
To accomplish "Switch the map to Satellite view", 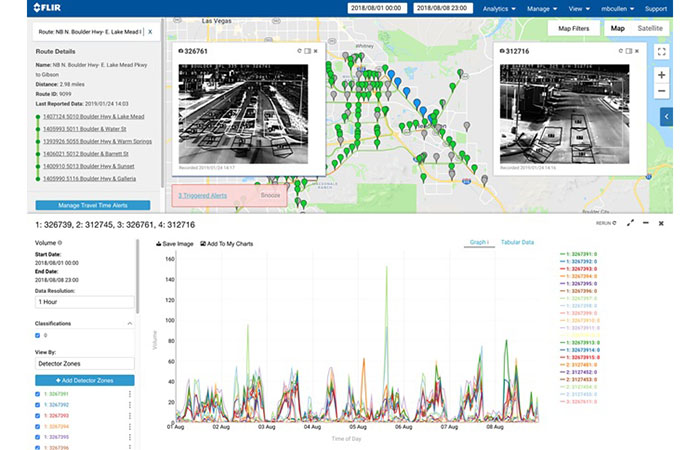I will pyautogui.click(x=650, y=28).
